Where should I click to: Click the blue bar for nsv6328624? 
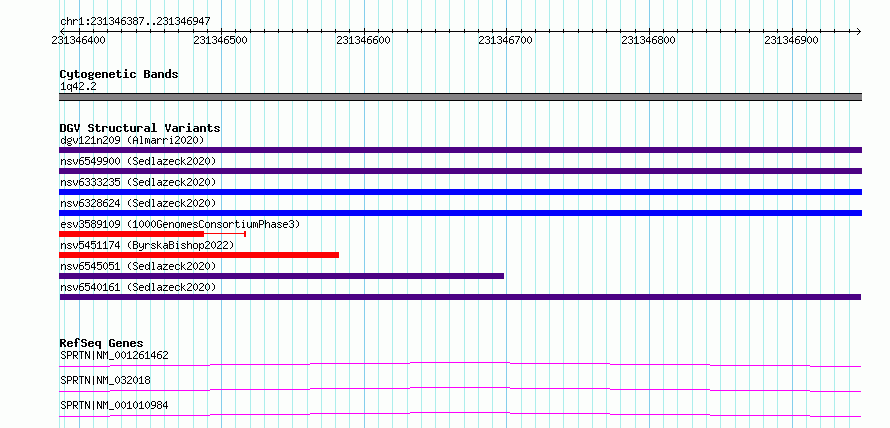[x=460, y=213]
